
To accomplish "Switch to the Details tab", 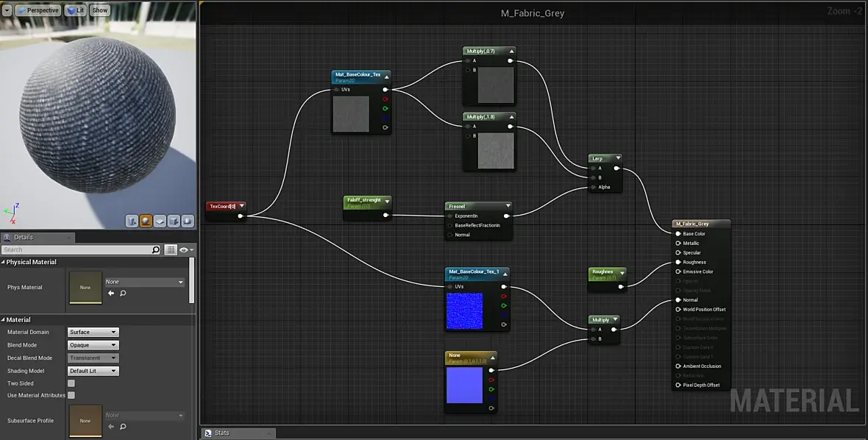I will (x=38, y=238).
